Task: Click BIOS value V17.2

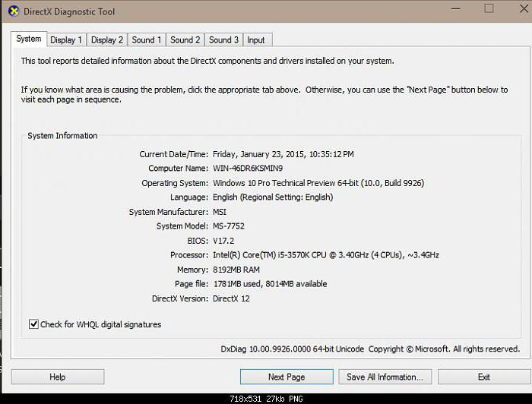Action: (x=223, y=241)
